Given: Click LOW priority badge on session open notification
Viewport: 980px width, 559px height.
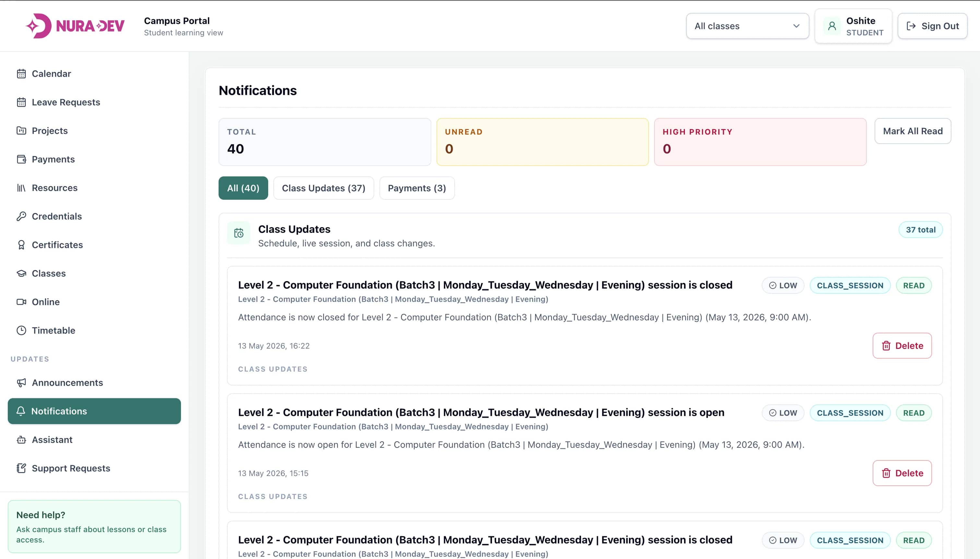Looking at the screenshot, I should click(783, 413).
